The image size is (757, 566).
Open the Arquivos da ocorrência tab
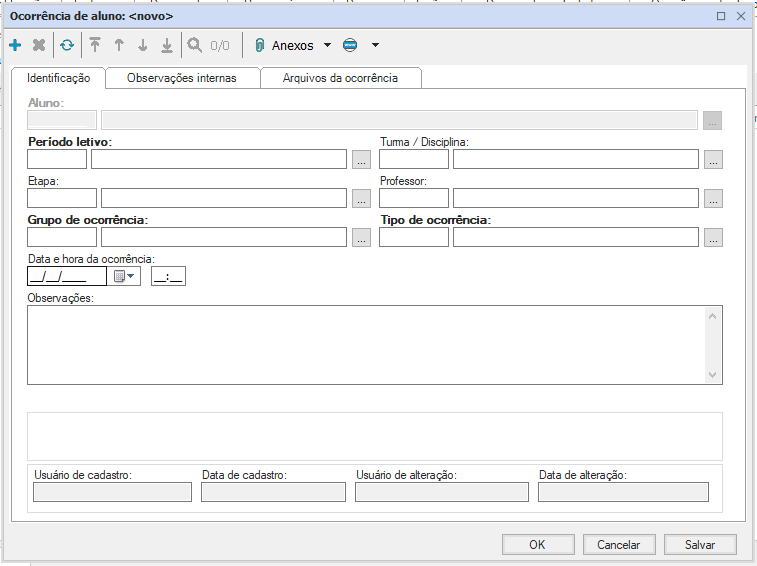tap(340, 78)
